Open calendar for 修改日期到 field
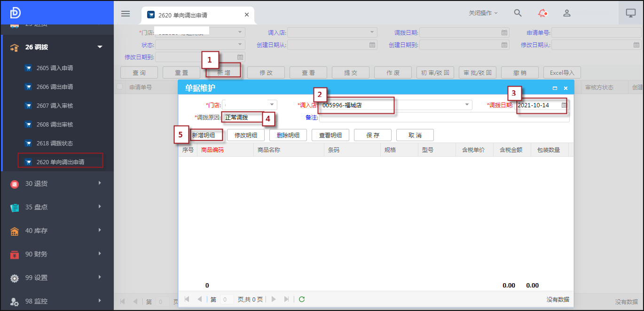 pos(240,57)
